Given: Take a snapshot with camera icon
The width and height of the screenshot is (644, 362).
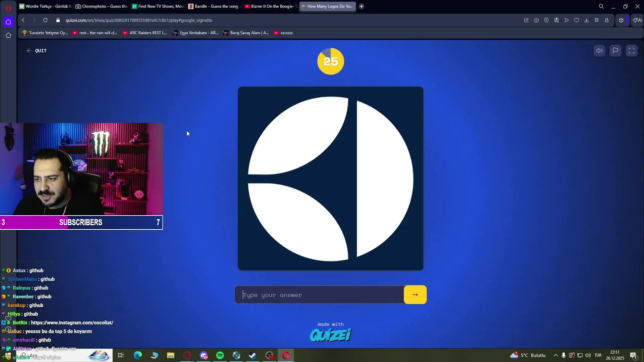Looking at the screenshot, I should click(536, 20).
